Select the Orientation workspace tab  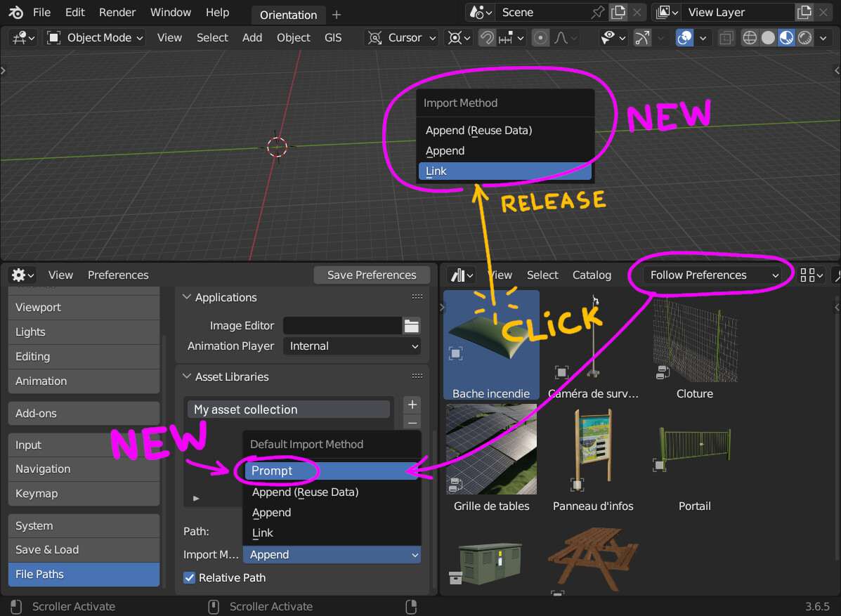point(288,15)
